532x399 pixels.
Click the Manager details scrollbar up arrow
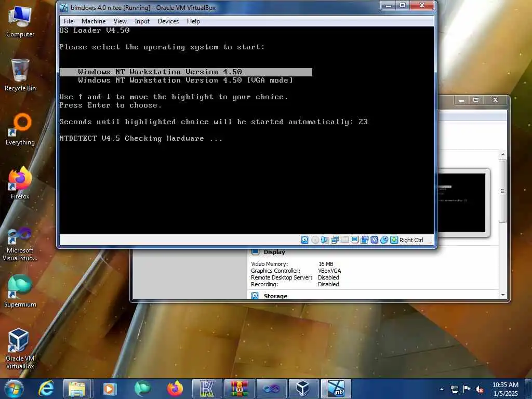(x=503, y=154)
